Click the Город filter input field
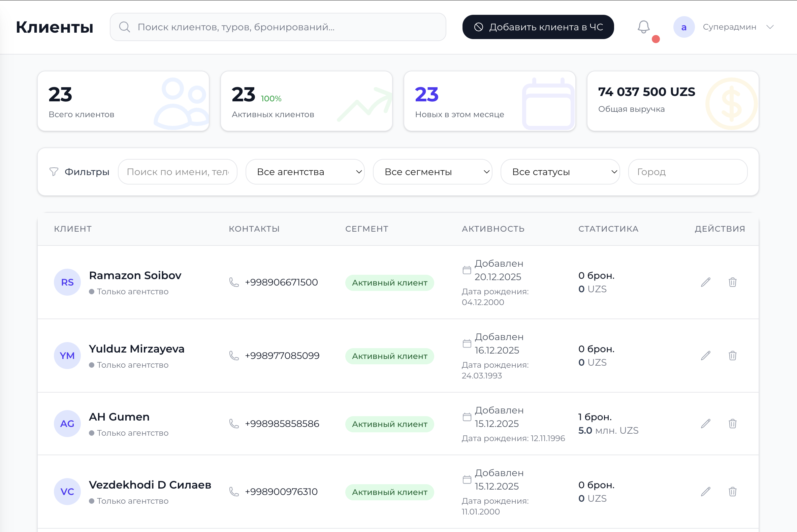The width and height of the screenshot is (797, 532). pyautogui.click(x=688, y=172)
